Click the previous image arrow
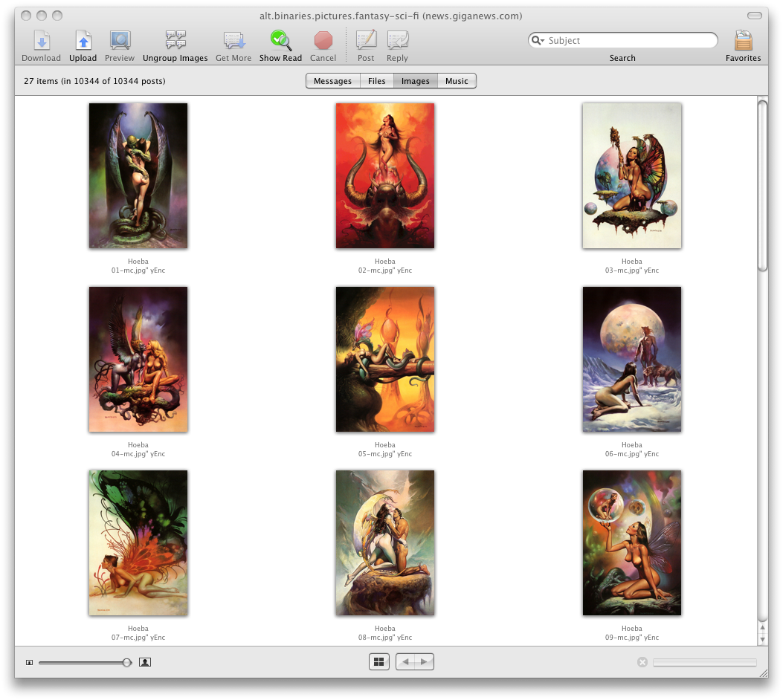 [405, 661]
